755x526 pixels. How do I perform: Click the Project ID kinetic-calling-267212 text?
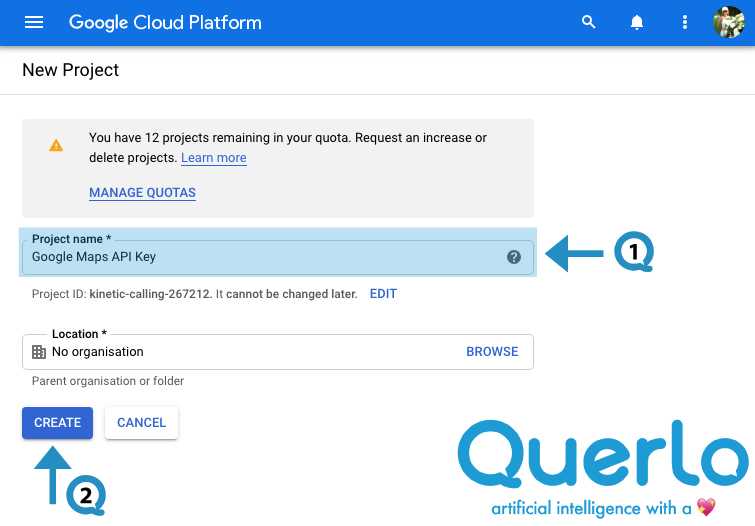pyautogui.click(x=150, y=294)
